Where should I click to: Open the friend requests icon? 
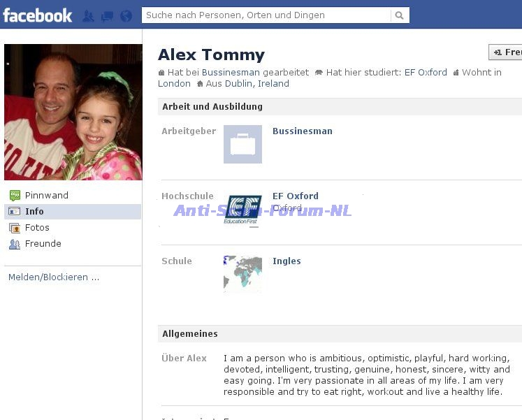88,16
